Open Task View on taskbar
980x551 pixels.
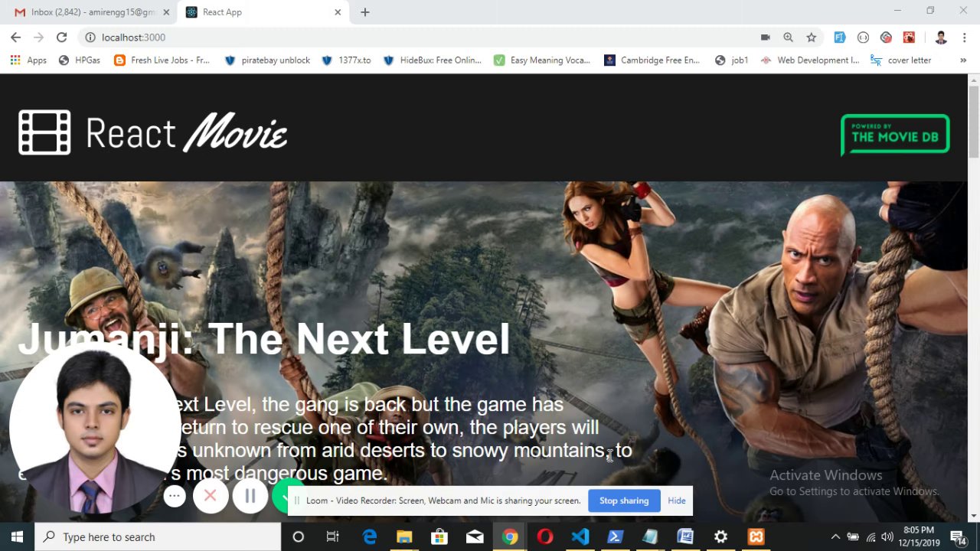(x=333, y=536)
